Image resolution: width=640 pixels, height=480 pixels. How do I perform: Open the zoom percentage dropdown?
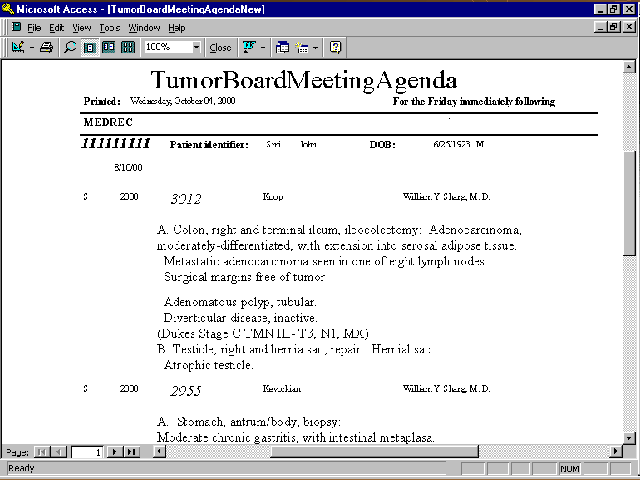[196, 47]
